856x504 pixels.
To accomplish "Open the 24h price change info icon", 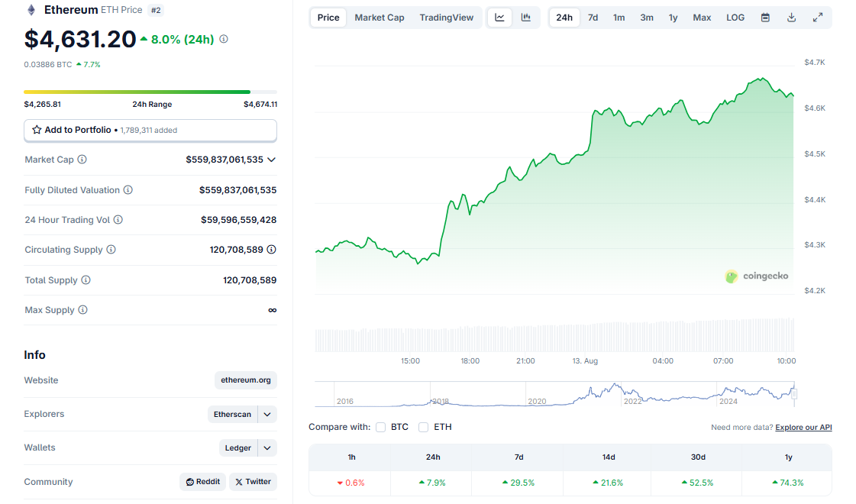I will tap(224, 39).
